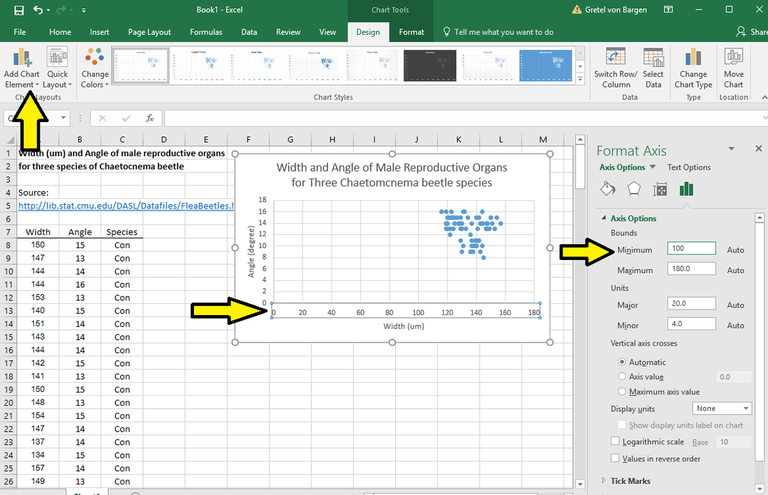This screenshot has width=768, height=495.
Task: Switch to Text Options in Format Axis
Action: point(689,167)
